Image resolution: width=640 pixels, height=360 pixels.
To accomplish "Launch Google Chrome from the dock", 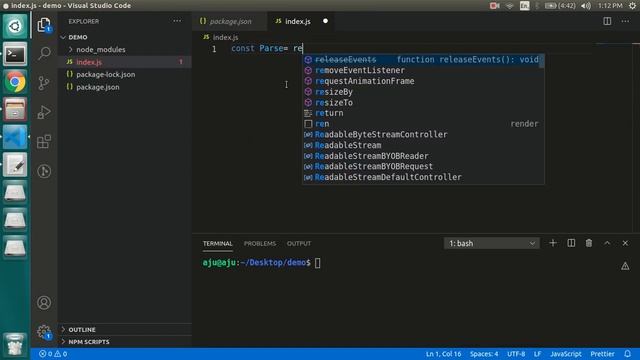I will 15,82.
